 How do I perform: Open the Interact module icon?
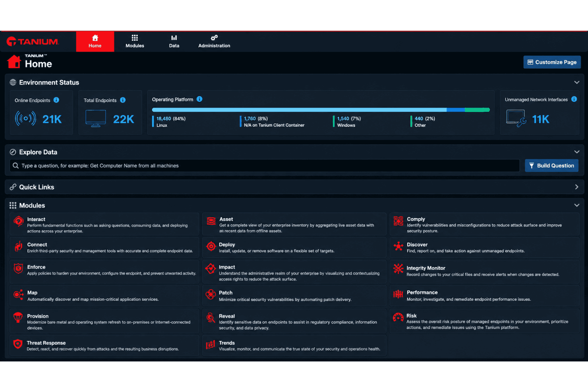click(x=18, y=221)
